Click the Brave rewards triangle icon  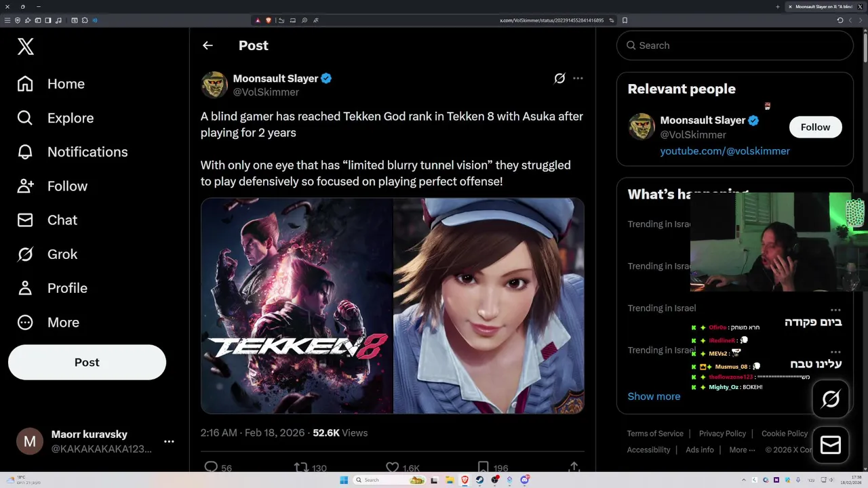pyautogui.click(x=258, y=20)
